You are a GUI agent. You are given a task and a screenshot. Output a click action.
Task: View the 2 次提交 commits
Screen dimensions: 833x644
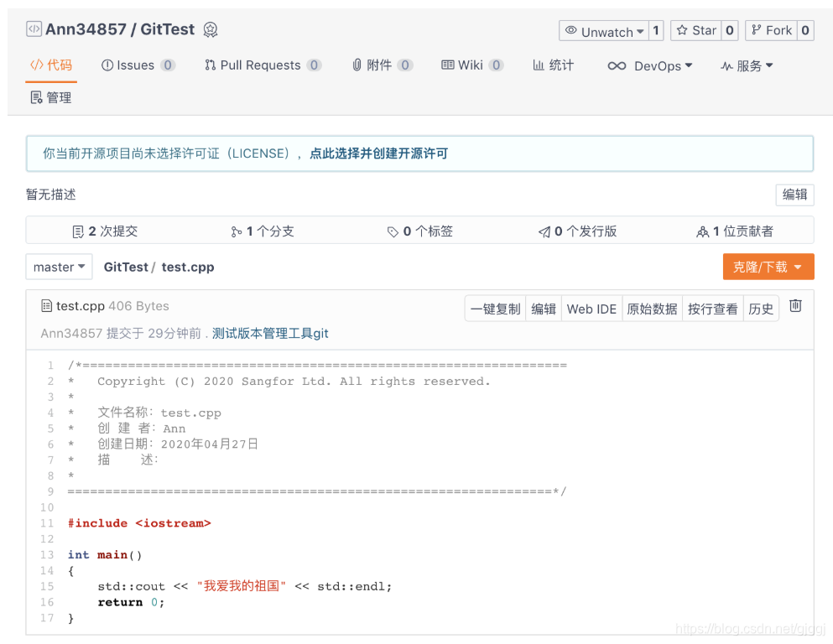[x=105, y=231]
